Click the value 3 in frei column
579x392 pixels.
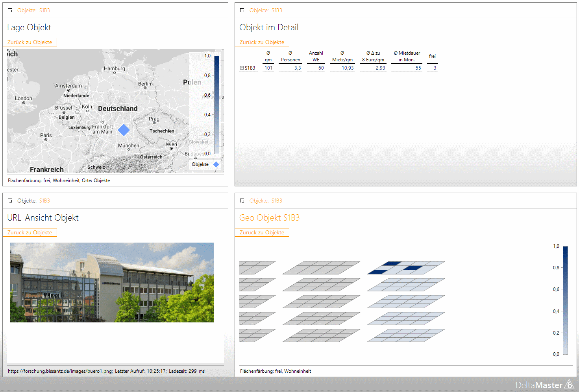tap(435, 68)
